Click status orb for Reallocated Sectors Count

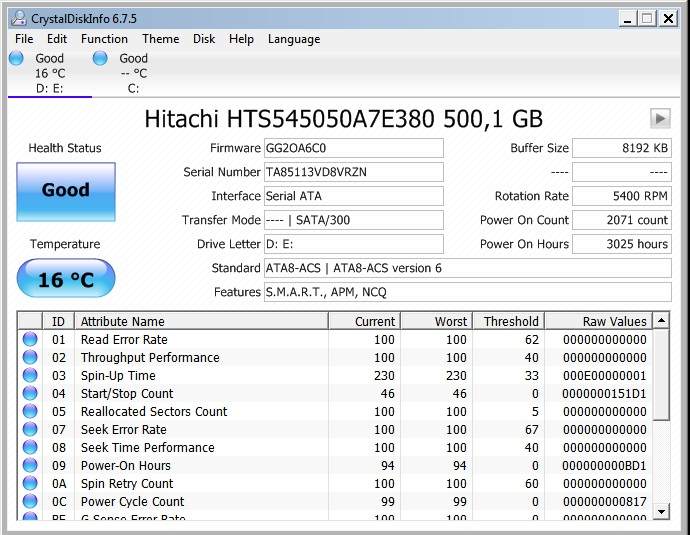[x=30, y=411]
